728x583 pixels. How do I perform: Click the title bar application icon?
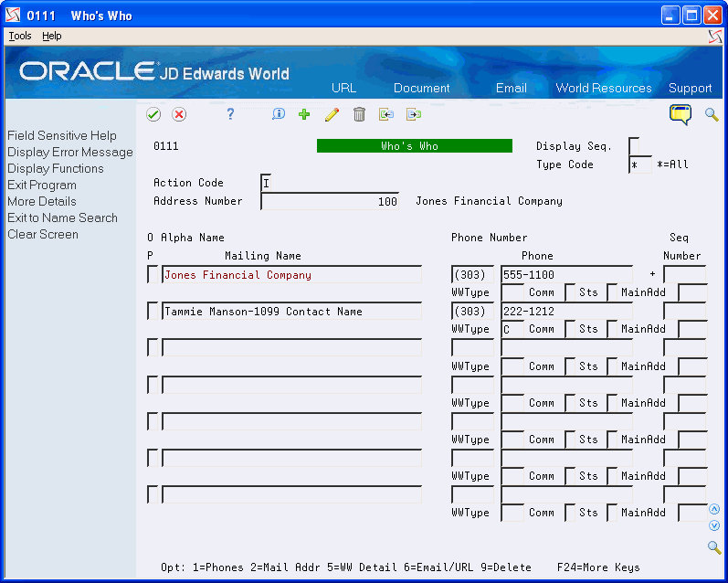pyautogui.click(x=13, y=16)
